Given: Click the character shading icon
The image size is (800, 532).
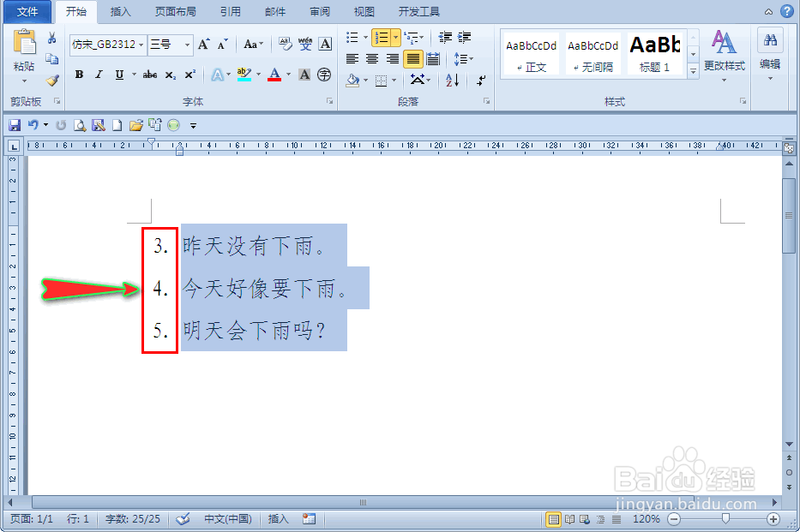Looking at the screenshot, I should point(304,75).
